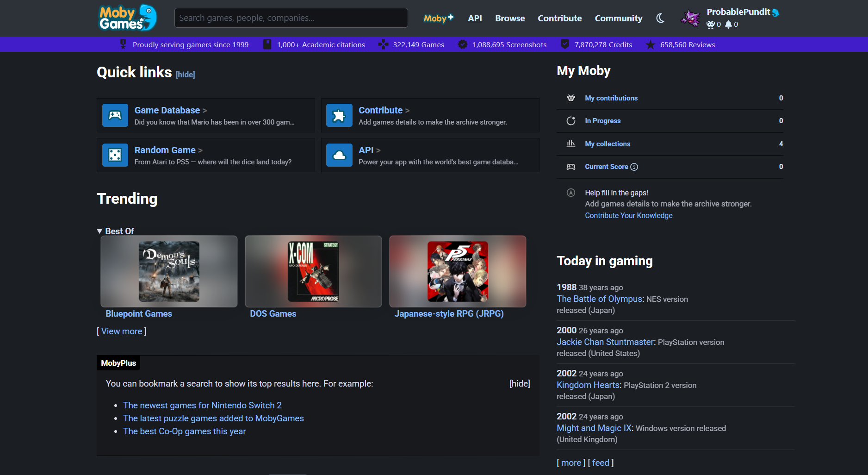
Task: Click Contribute Your Knowledge link
Action: coord(628,215)
